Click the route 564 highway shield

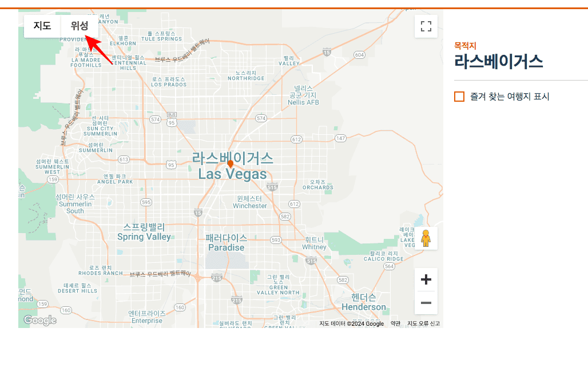[390, 266]
